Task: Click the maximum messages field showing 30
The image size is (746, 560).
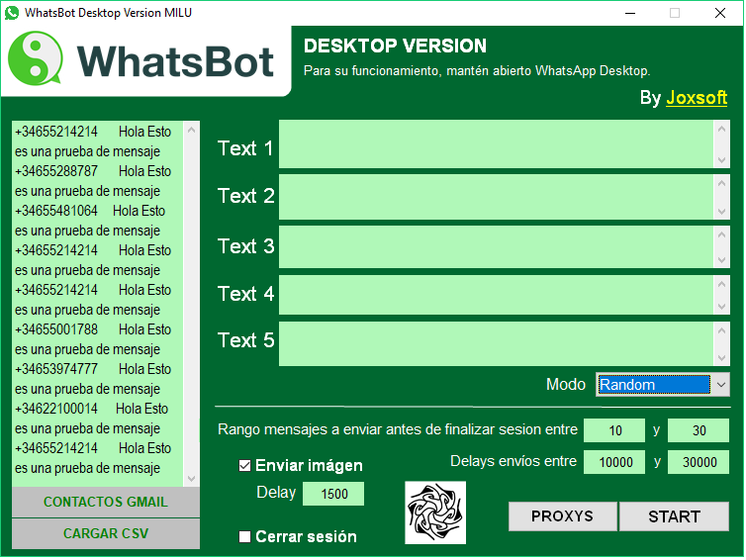Action: point(698,430)
